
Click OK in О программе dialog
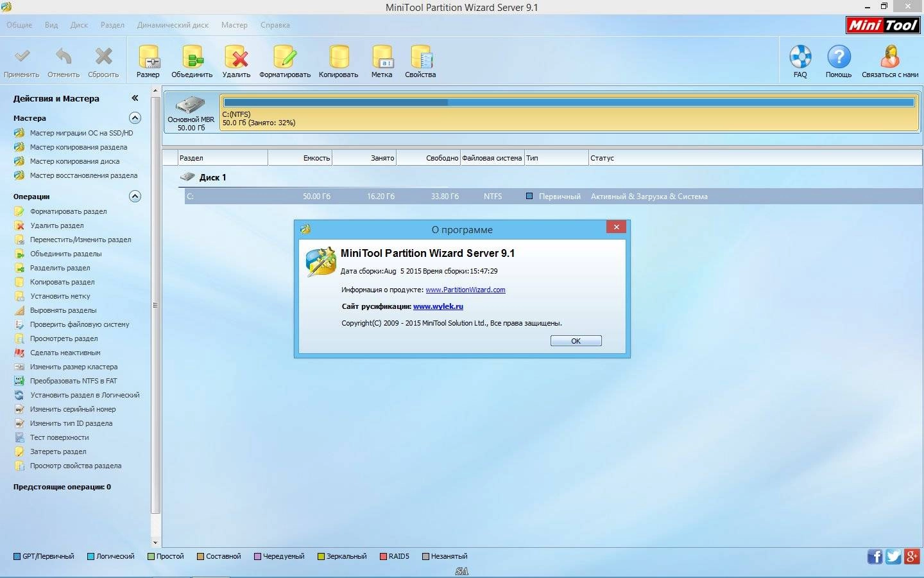(x=576, y=341)
